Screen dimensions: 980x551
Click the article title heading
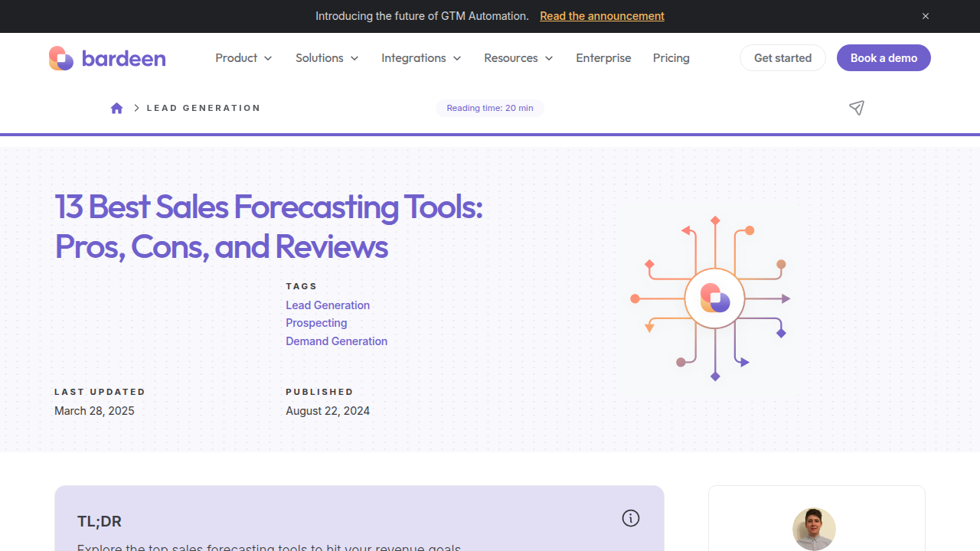pos(269,227)
